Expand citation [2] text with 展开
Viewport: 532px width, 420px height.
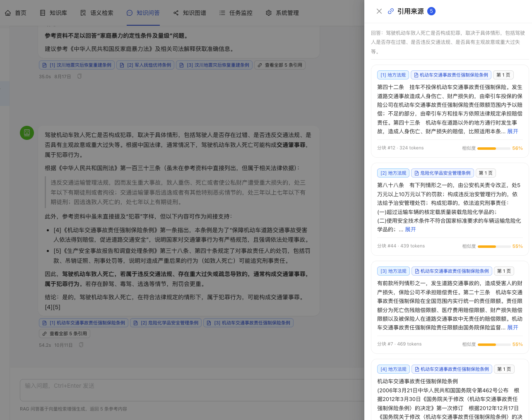(x=410, y=229)
